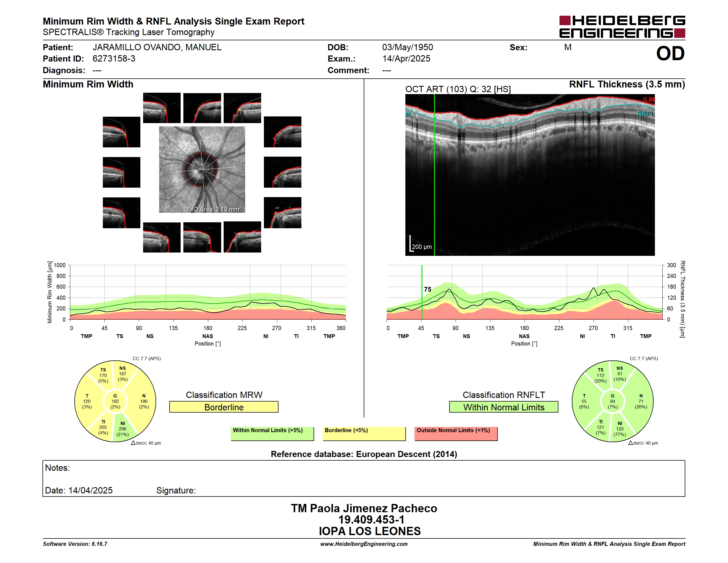Image resolution: width=728 pixels, height=563 pixels.
Task: Click RNFL pie TS sector 112
Action: 600,375
